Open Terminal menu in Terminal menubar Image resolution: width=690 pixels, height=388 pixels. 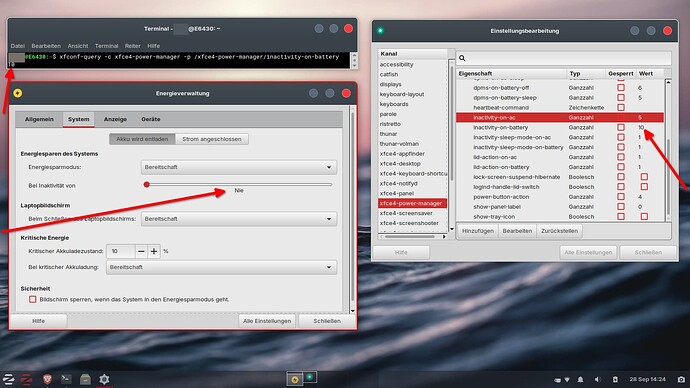[106, 46]
